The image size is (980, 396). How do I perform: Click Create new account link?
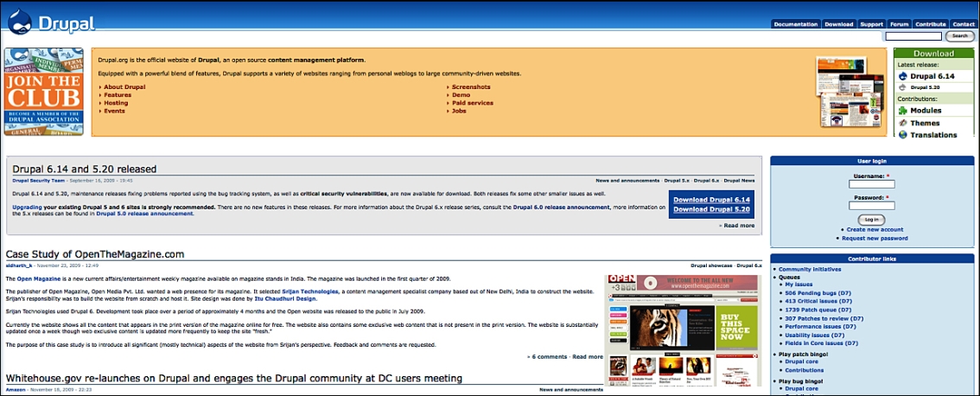point(875,230)
